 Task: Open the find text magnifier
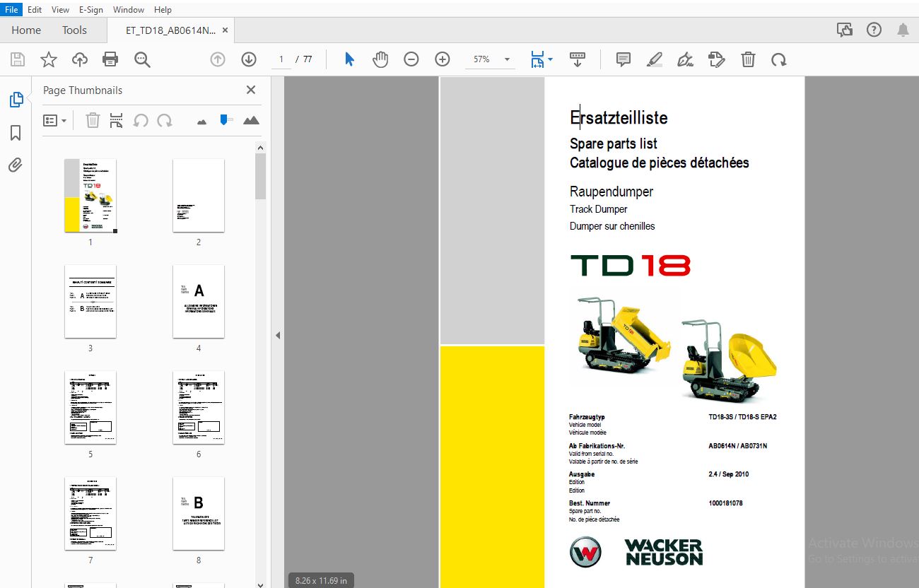pos(142,59)
